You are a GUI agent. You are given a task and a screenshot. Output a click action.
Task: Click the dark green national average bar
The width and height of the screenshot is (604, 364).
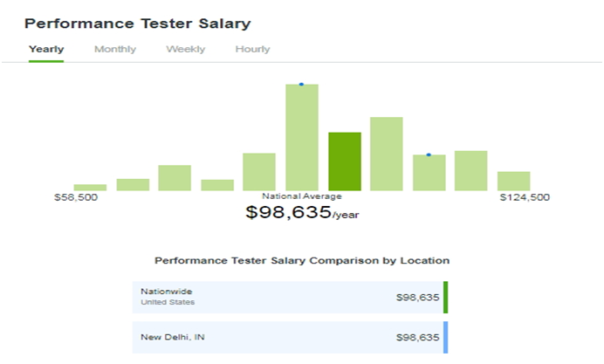click(345, 161)
